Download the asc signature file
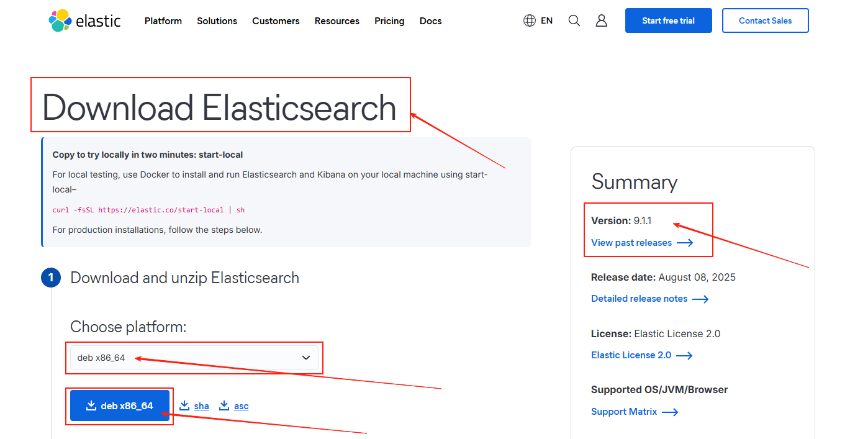 tap(234, 406)
